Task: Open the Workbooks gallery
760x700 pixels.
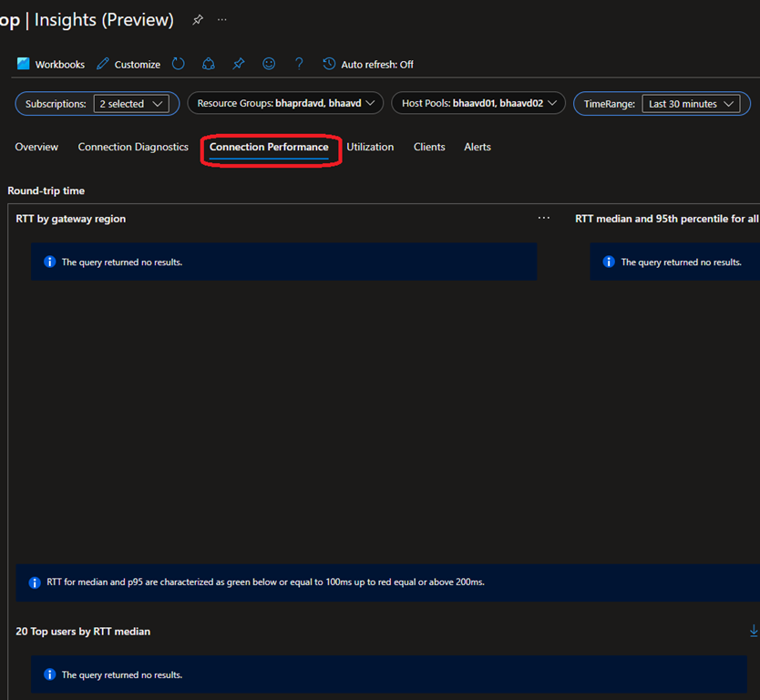Action: coord(51,65)
